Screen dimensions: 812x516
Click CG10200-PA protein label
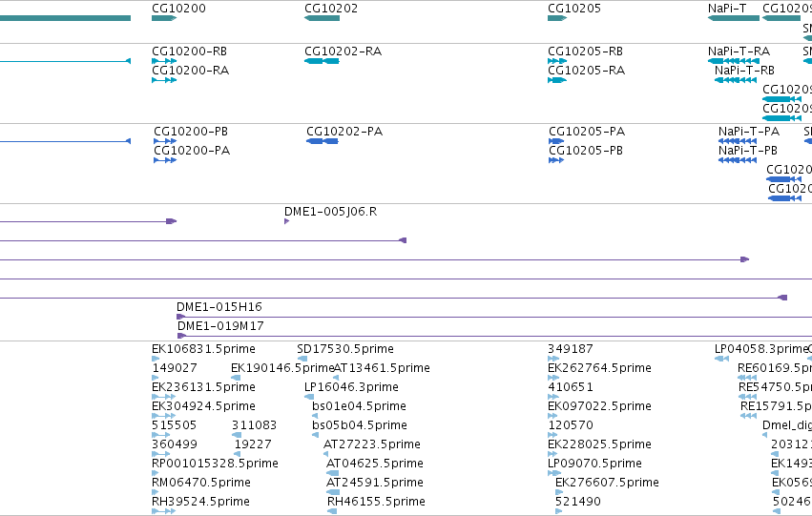pos(192,151)
